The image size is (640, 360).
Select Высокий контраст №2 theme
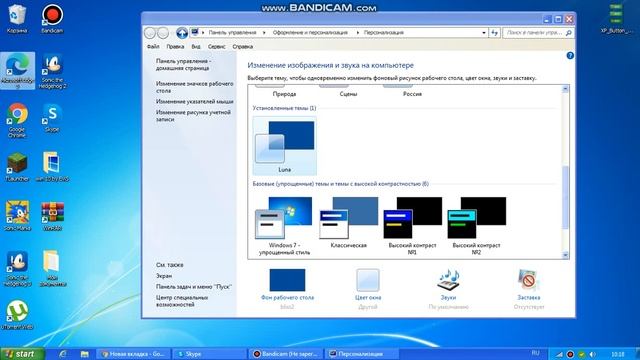click(476, 226)
